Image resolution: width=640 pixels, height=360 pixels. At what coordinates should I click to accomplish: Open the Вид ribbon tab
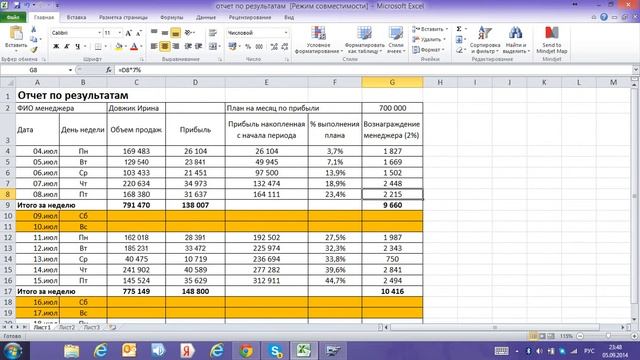pyautogui.click(x=289, y=18)
